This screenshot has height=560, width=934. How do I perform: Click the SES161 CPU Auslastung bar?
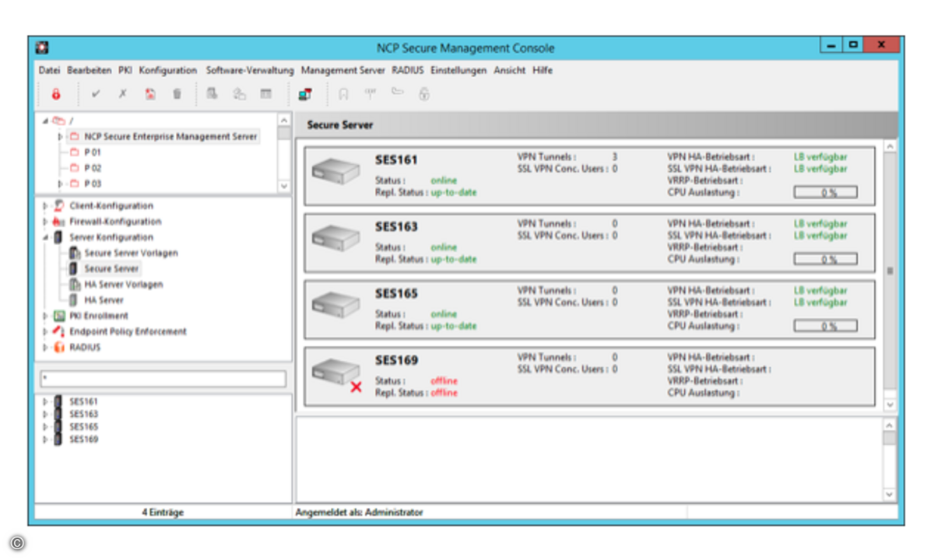(x=825, y=192)
